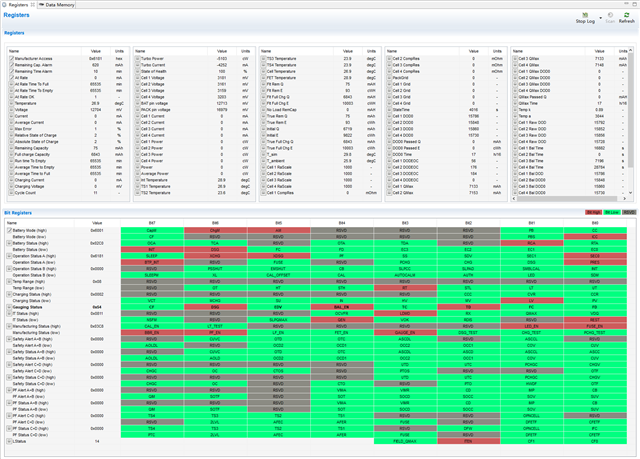640x459 pixels.
Task: Click the row icon beside PackGrid
Action: click(389, 78)
